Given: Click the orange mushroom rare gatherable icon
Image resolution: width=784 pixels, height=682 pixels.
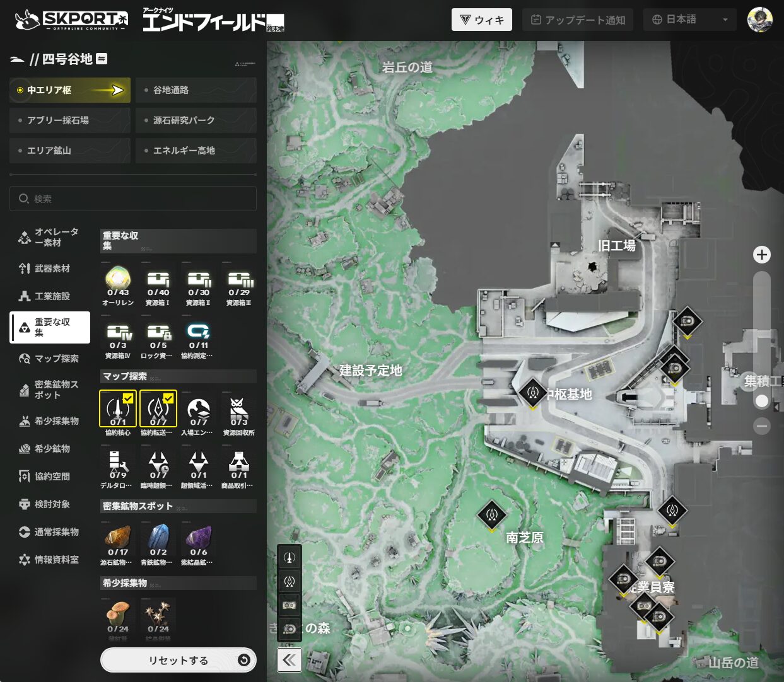Looking at the screenshot, I should pos(118,613).
